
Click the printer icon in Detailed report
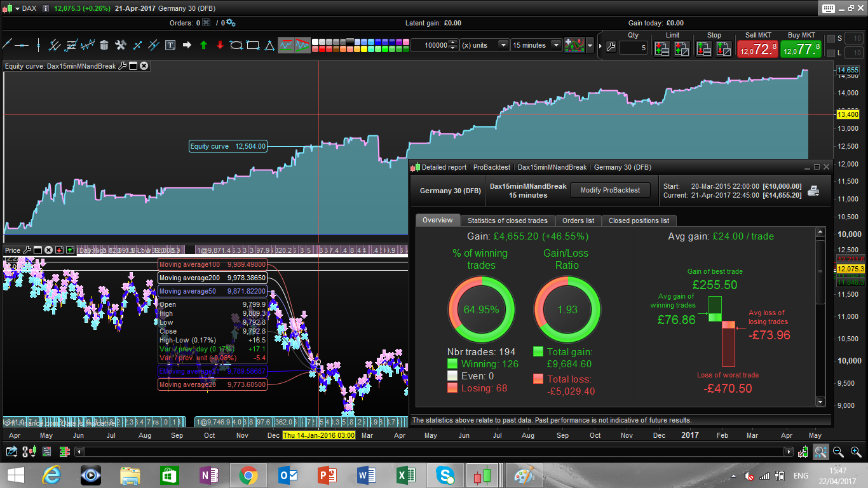pos(813,190)
